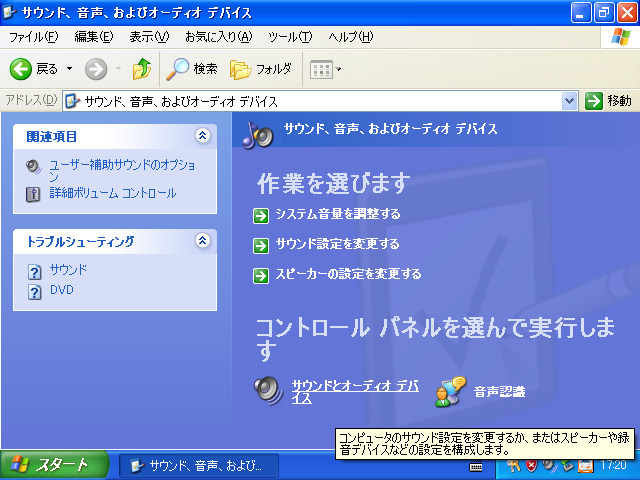Open the お気に入り(A) menu

(218, 37)
